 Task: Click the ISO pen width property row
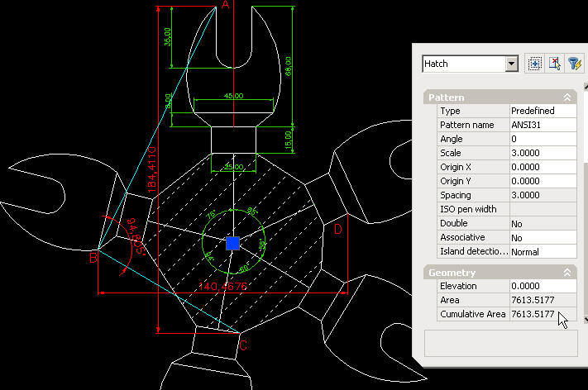[507, 209]
